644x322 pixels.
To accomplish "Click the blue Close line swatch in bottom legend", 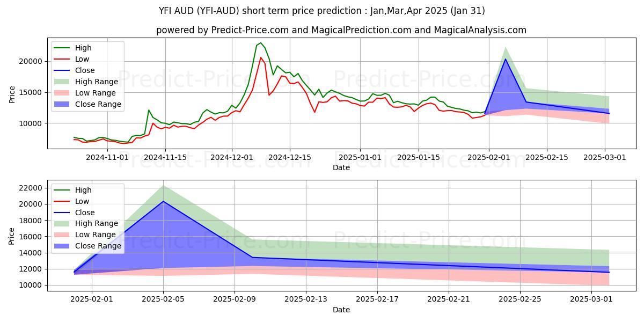I will (x=63, y=212).
